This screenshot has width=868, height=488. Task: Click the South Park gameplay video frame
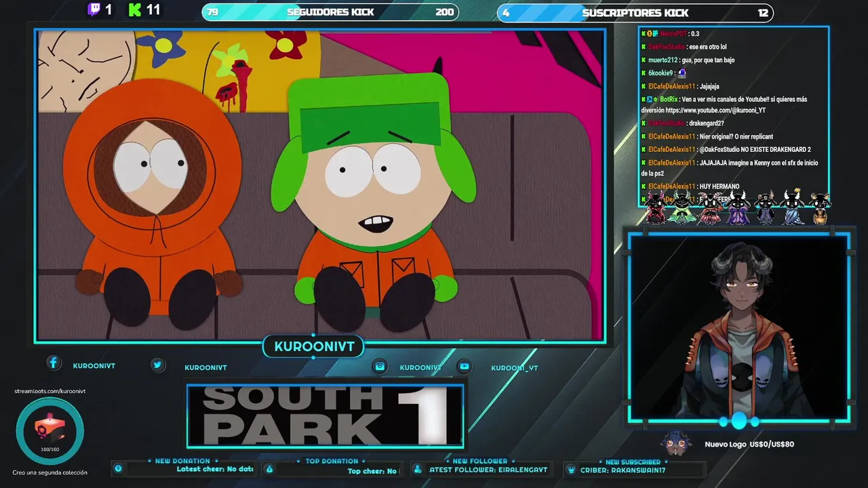point(320,185)
